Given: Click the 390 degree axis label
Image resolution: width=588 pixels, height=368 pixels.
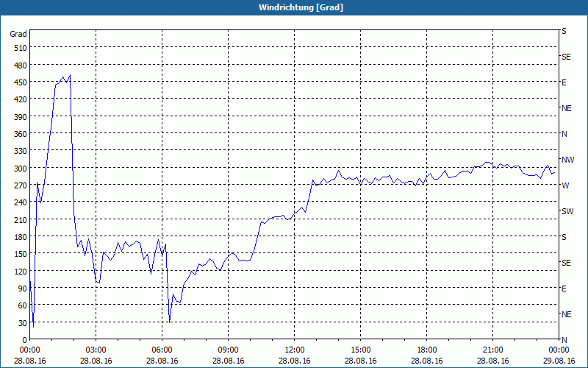Looking at the screenshot, I should 21,117.
